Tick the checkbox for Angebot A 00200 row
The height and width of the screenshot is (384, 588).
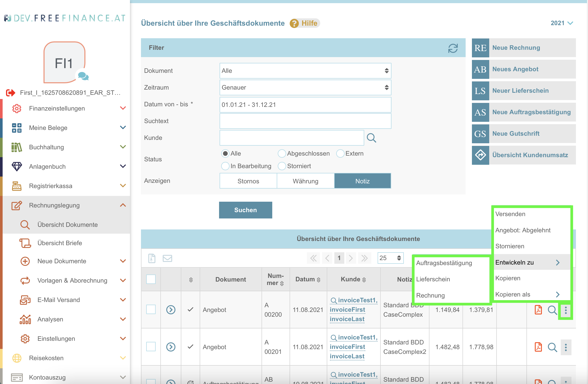click(x=151, y=309)
